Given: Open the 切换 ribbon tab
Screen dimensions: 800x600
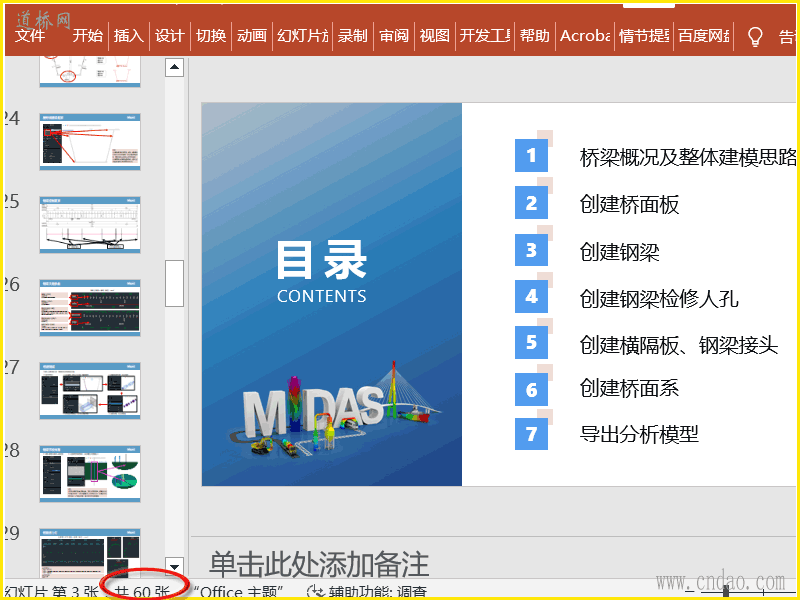Looking at the screenshot, I should (x=211, y=35).
